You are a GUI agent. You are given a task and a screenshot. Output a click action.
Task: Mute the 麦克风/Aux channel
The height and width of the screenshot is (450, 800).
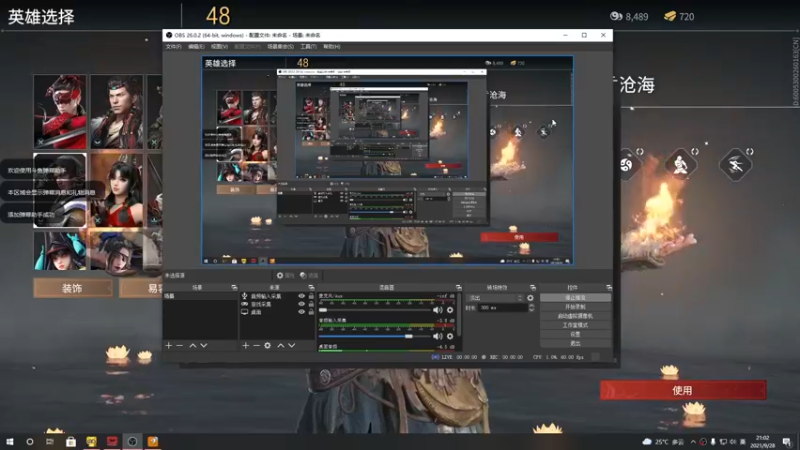pyautogui.click(x=438, y=310)
